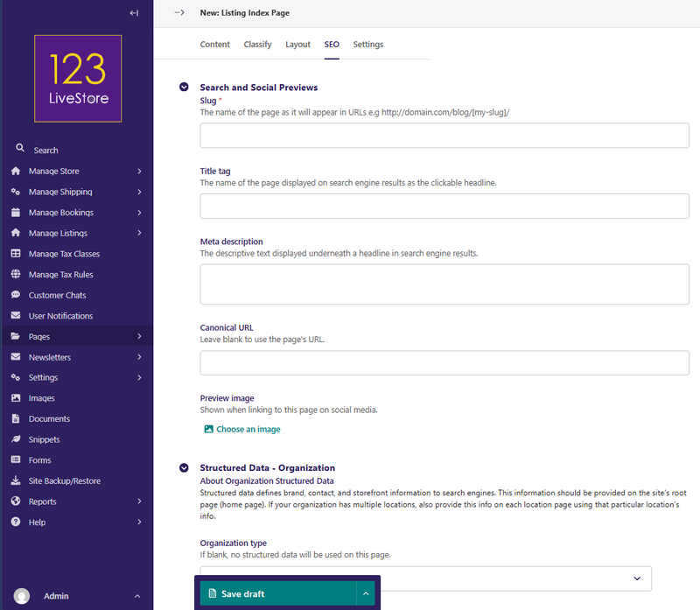Collapse the sidebar with the arrow toggle

[x=134, y=13]
